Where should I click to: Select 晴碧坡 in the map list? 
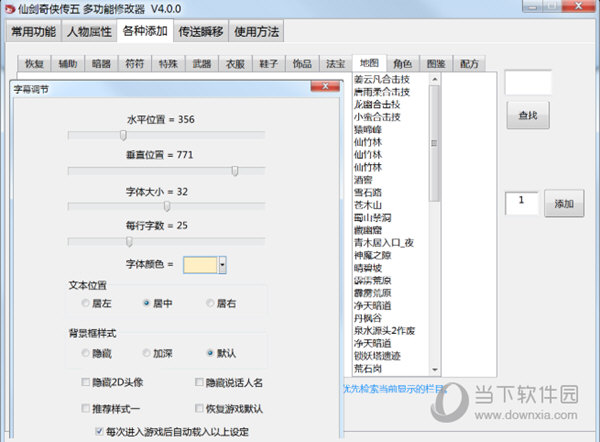coord(368,268)
